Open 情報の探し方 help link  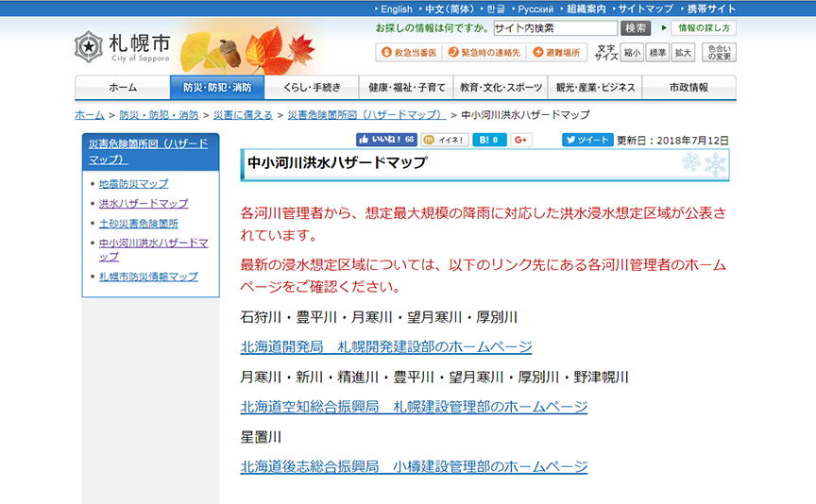coord(704,28)
